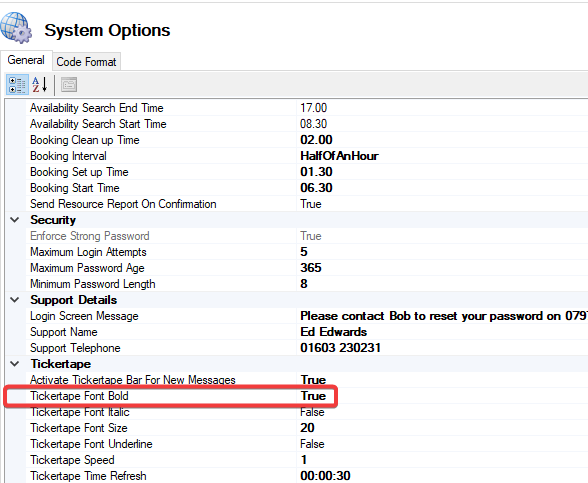Sort properties alphabetically with A-Z icon

[40, 85]
